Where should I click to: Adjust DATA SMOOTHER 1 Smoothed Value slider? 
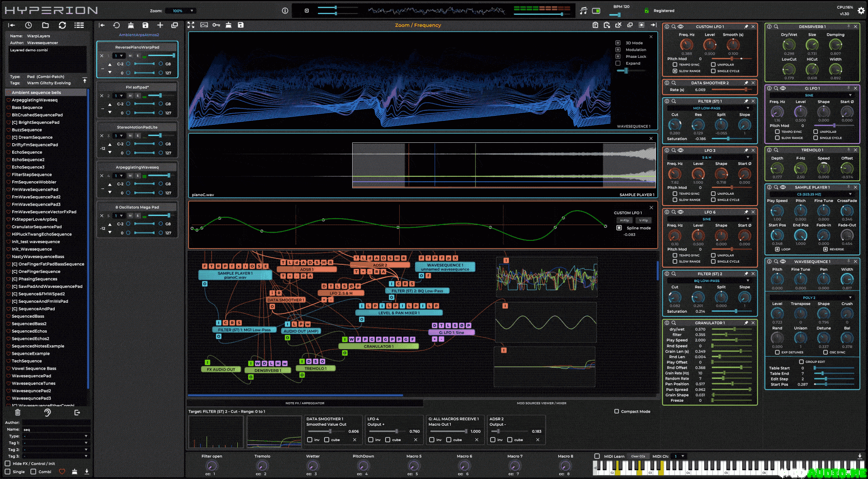[326, 431]
